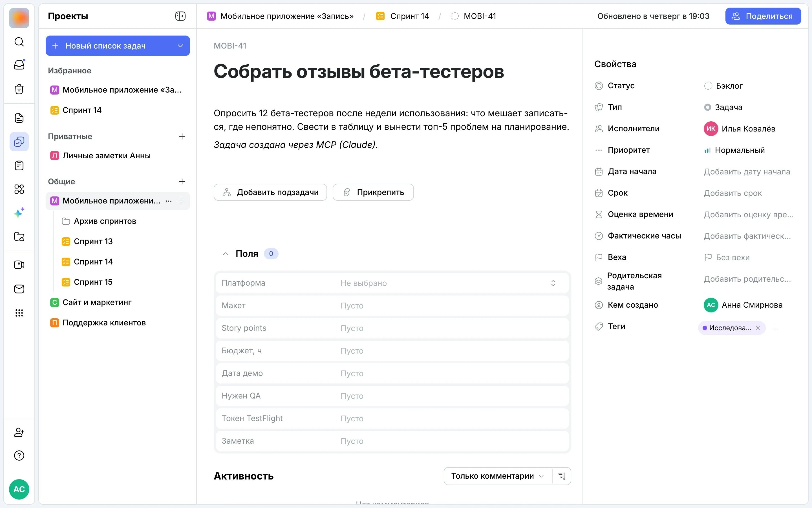
Task: Click Добавить срок link
Action: tap(733, 193)
